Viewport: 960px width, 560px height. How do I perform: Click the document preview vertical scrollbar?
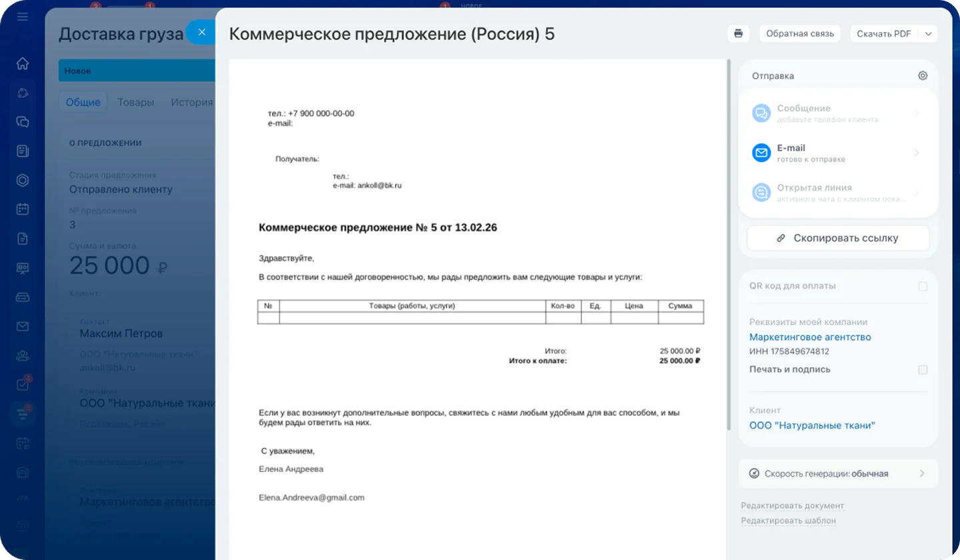click(729, 243)
